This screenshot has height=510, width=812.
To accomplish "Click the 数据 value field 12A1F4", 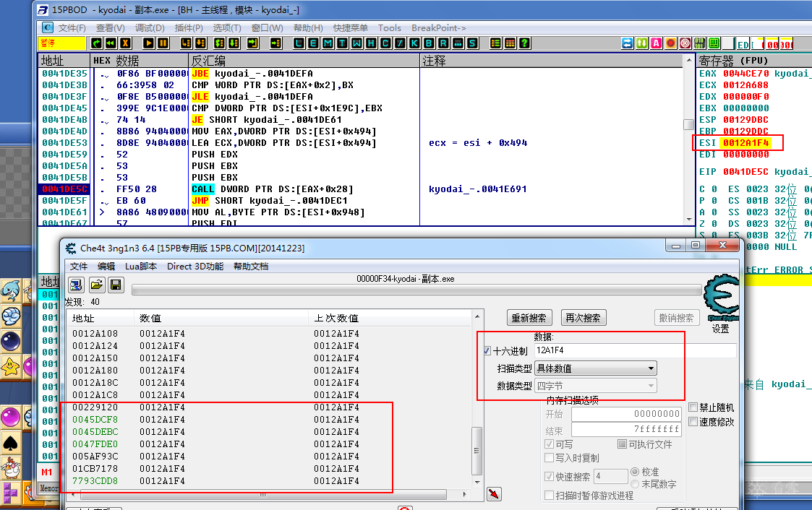I will pyautogui.click(x=635, y=350).
